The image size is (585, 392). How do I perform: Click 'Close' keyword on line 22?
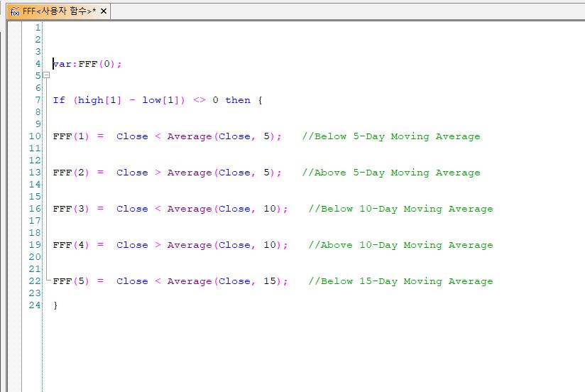point(132,281)
